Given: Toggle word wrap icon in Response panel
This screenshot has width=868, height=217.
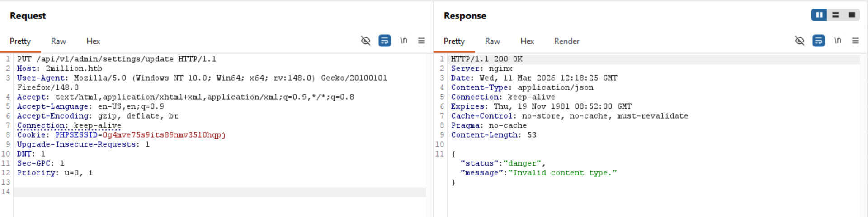Looking at the screenshot, I should 819,41.
